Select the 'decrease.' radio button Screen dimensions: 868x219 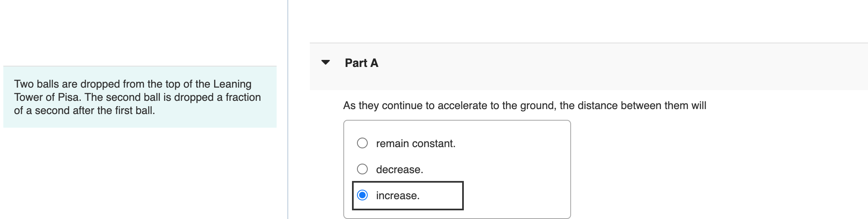pyautogui.click(x=362, y=169)
